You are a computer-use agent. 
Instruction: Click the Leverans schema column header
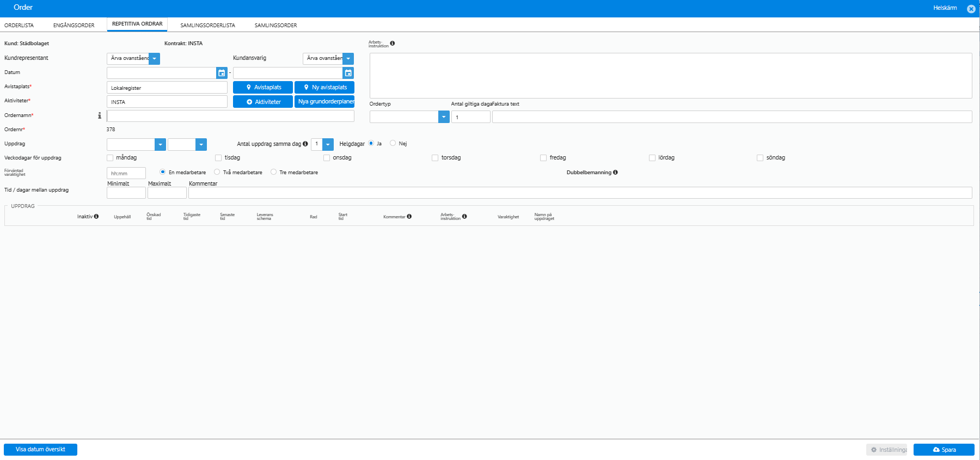265,217
